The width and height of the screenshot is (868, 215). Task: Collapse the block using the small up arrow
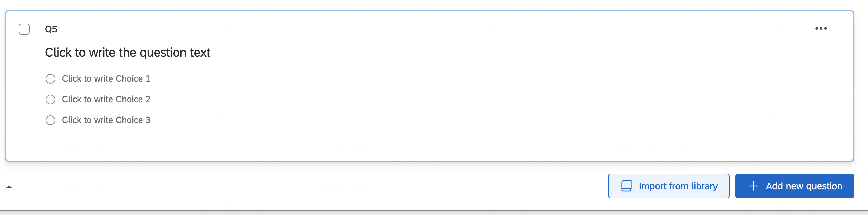9,187
